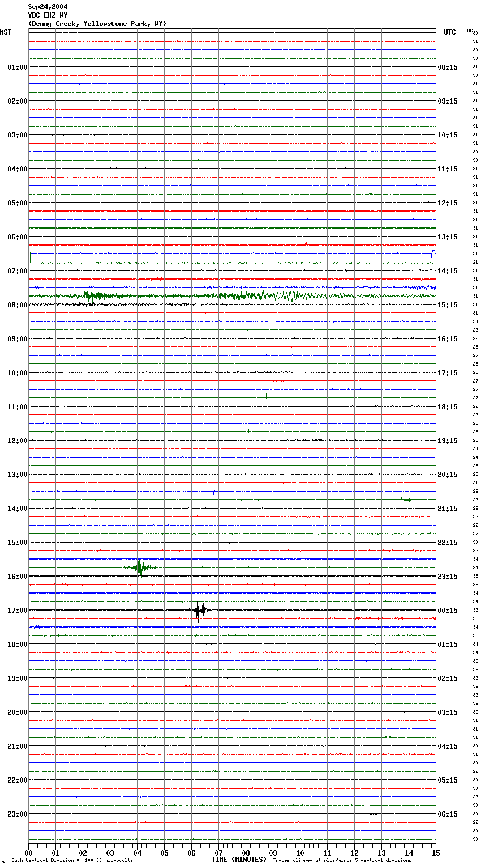Select the 09:00 MST time label
The height and width of the screenshot is (868, 481).
18,339
